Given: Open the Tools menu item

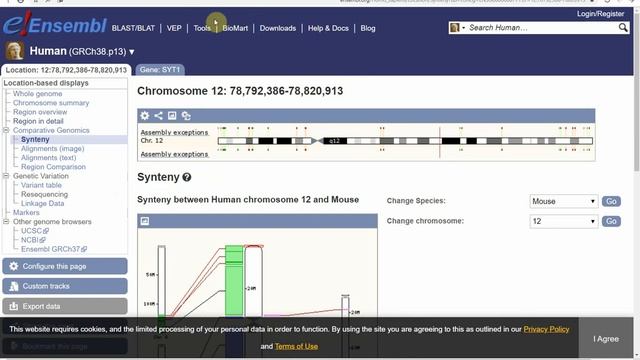Looking at the screenshot, I should (202, 28).
